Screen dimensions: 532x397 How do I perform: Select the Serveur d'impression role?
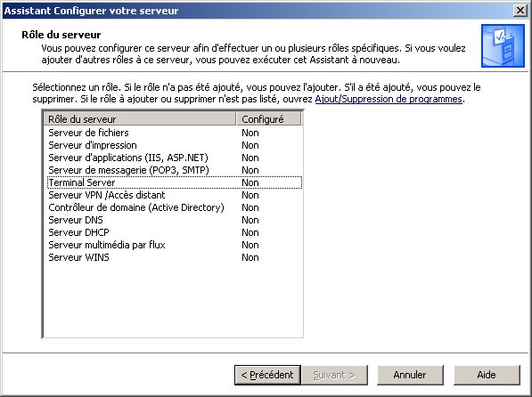(x=174, y=145)
